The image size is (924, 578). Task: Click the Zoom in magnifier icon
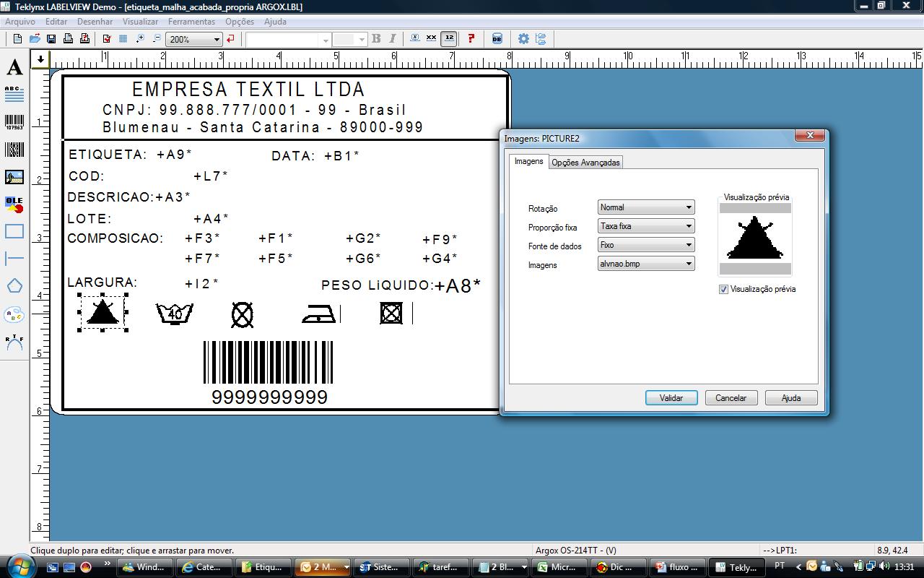click(x=140, y=39)
